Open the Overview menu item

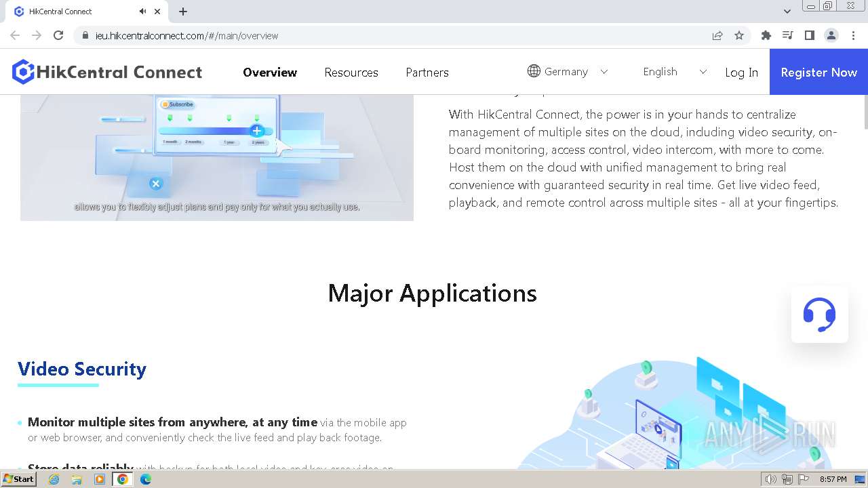(x=270, y=72)
